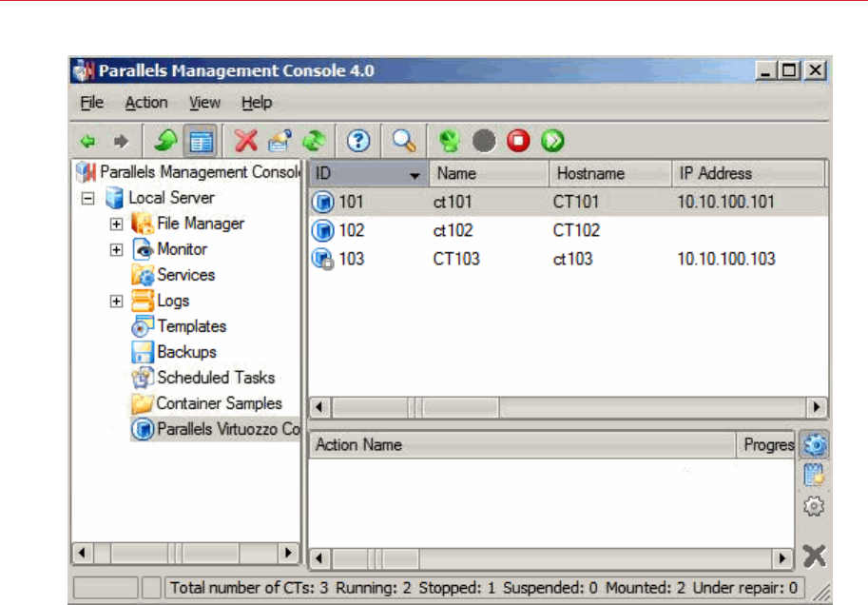The width and height of the screenshot is (868, 605).
Task: Select container row with ID 103
Action: pos(569,259)
